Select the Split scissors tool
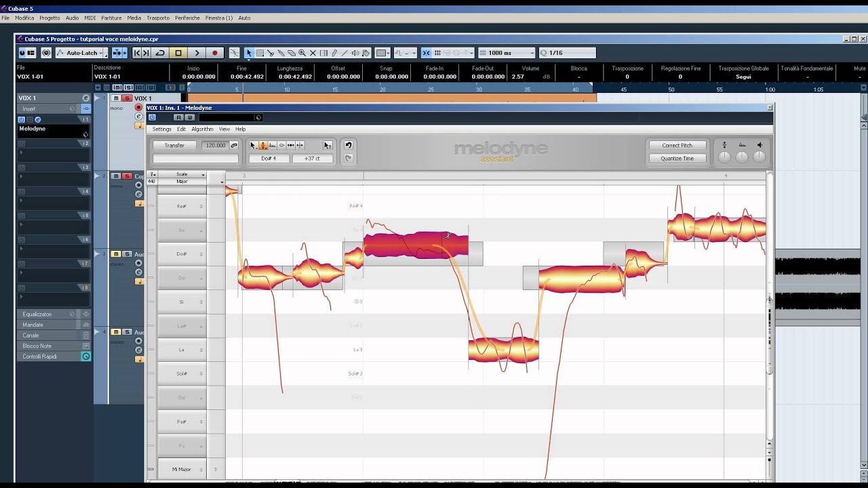Screen dimensions: 868x488 (271, 53)
